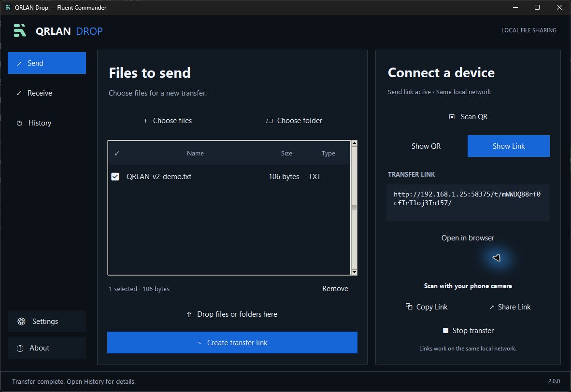Click the plus icon beside Choose files

click(146, 121)
